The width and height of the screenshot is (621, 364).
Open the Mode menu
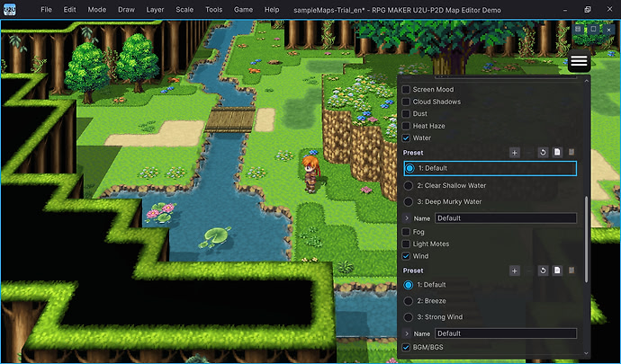tap(97, 10)
